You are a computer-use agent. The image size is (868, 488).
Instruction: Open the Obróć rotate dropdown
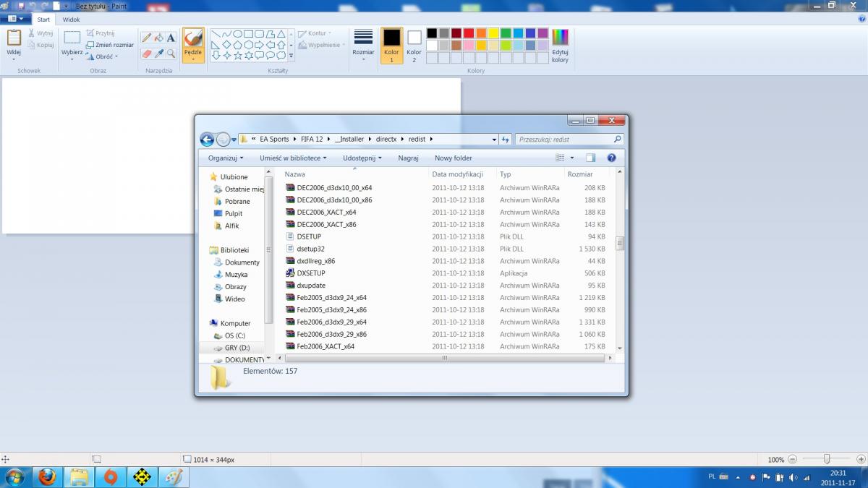coord(101,56)
